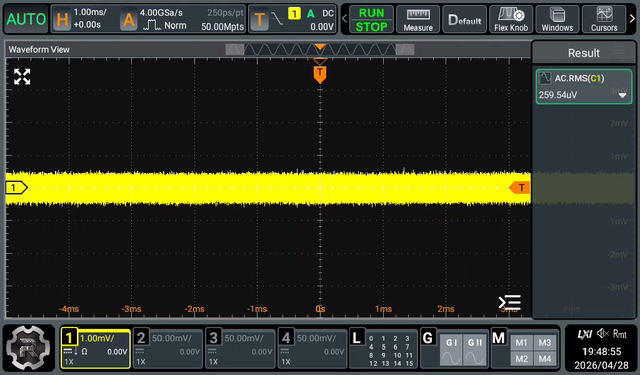Open the main menu gear logo
The image size is (640, 375).
tap(29, 347)
